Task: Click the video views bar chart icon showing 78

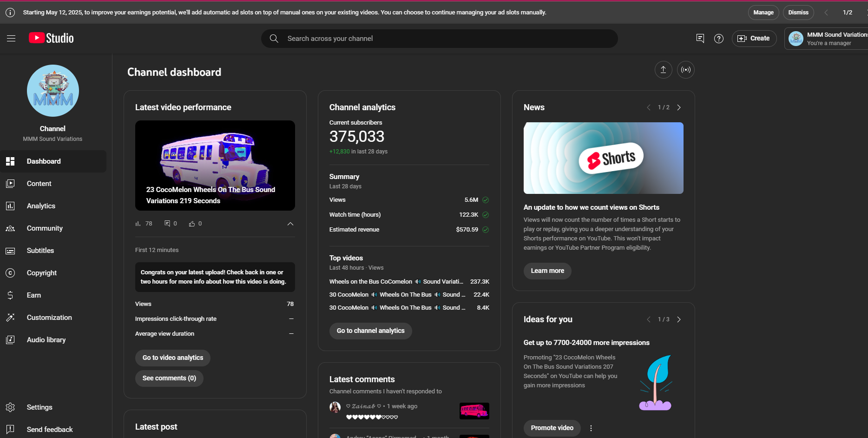Action: click(x=138, y=224)
